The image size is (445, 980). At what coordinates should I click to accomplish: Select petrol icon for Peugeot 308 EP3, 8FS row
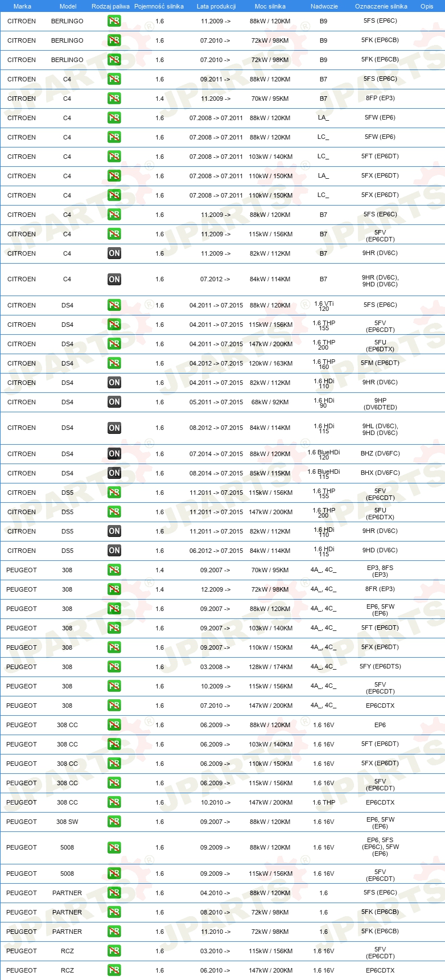coord(114,570)
